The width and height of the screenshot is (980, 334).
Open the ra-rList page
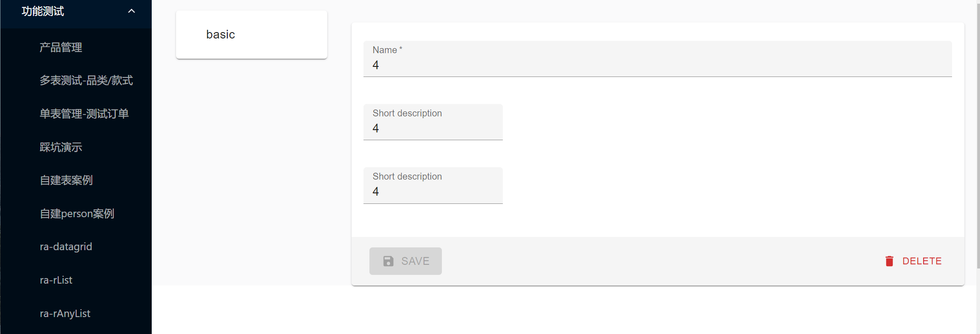(x=56, y=279)
